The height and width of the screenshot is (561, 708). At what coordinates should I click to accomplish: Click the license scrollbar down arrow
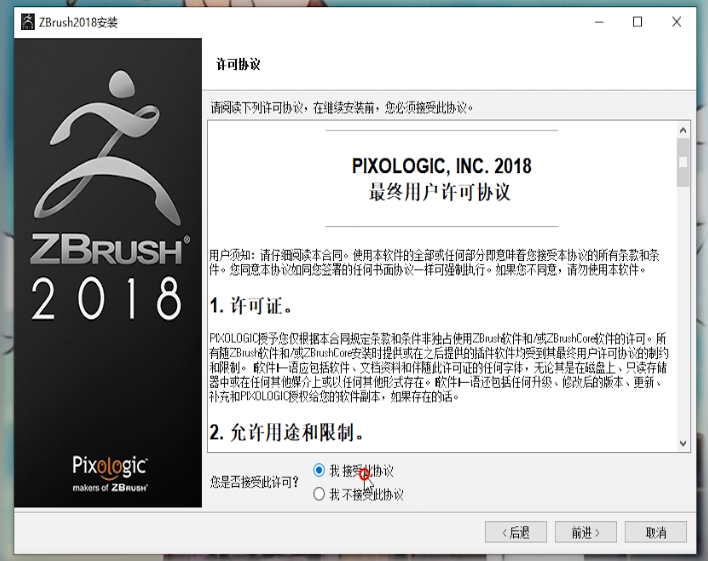683,444
